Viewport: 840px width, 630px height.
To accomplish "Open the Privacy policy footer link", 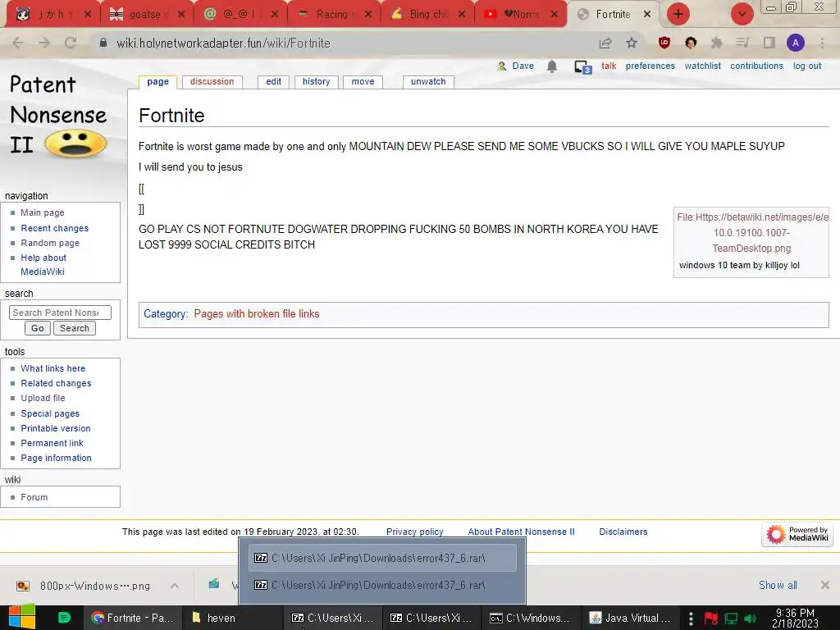I will pyautogui.click(x=414, y=532).
